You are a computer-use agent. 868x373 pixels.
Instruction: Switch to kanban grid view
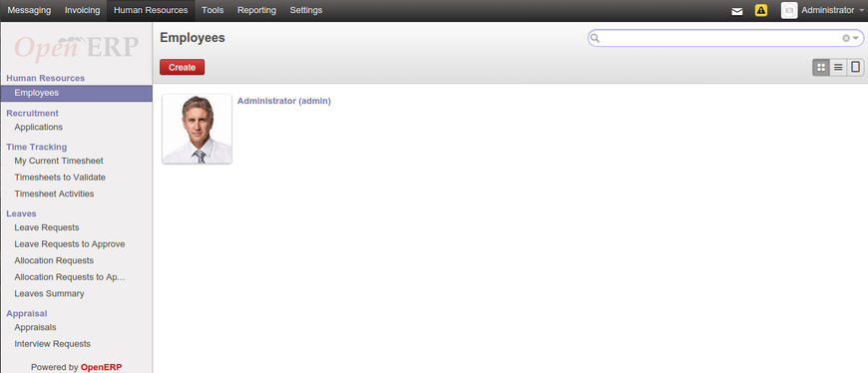[x=821, y=68]
